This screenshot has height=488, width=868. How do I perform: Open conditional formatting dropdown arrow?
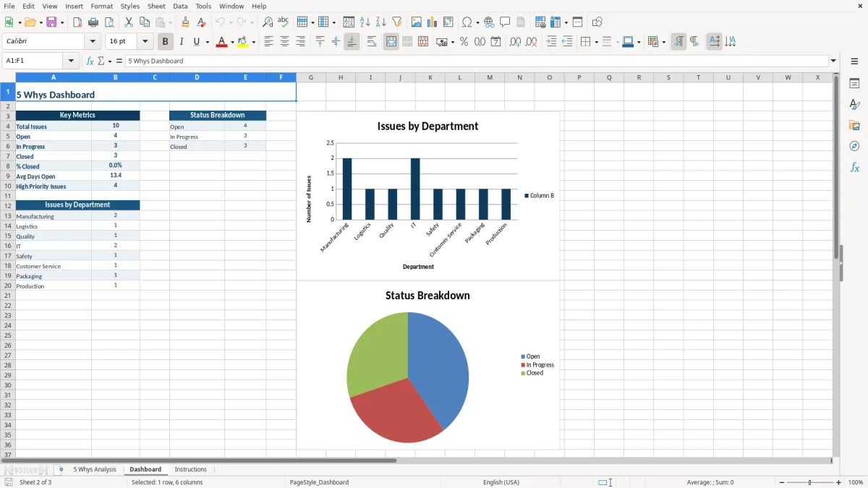tap(663, 42)
